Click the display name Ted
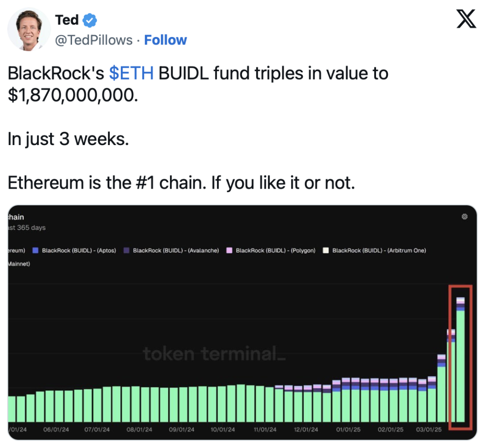Viewport: 485px width, 448px height. pos(67,20)
